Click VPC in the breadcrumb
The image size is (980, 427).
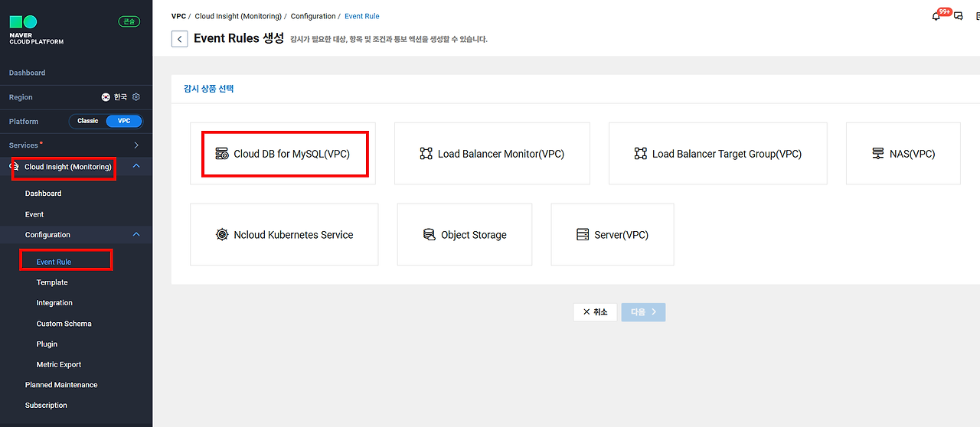click(178, 16)
